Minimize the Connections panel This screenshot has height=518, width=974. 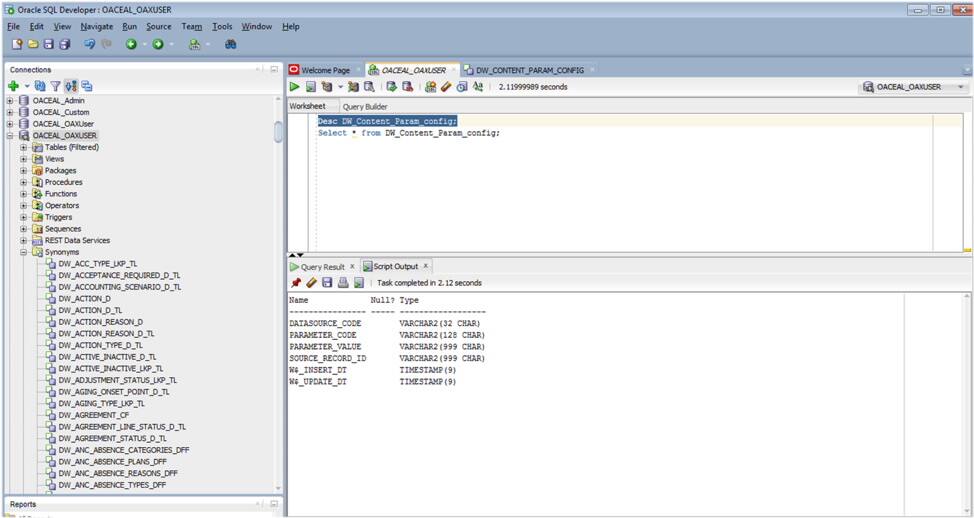click(274, 70)
